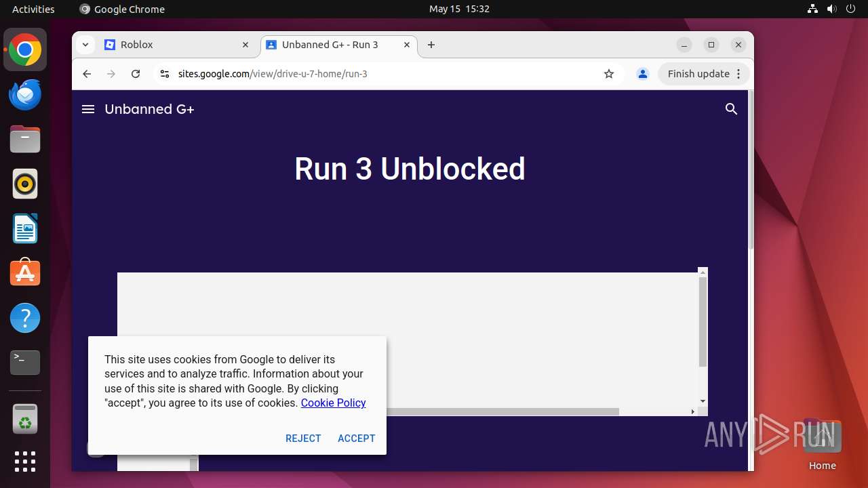Open the Google Chrome app menu in top bar
868x488 pixels.
click(x=122, y=9)
